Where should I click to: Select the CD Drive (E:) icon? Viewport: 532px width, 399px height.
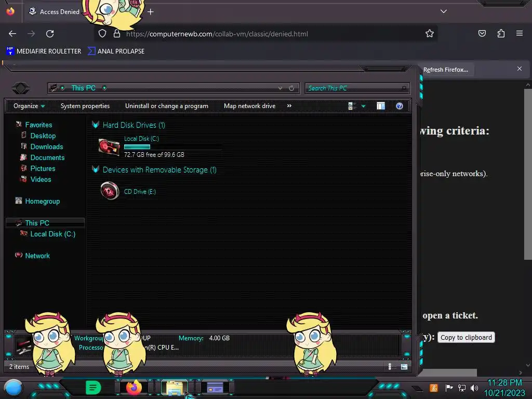[x=110, y=191]
